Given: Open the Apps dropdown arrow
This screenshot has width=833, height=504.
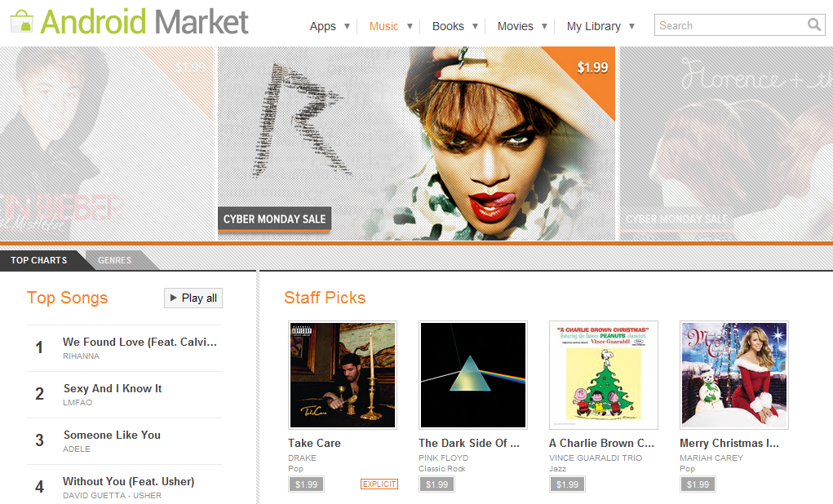Looking at the screenshot, I should pyautogui.click(x=347, y=26).
